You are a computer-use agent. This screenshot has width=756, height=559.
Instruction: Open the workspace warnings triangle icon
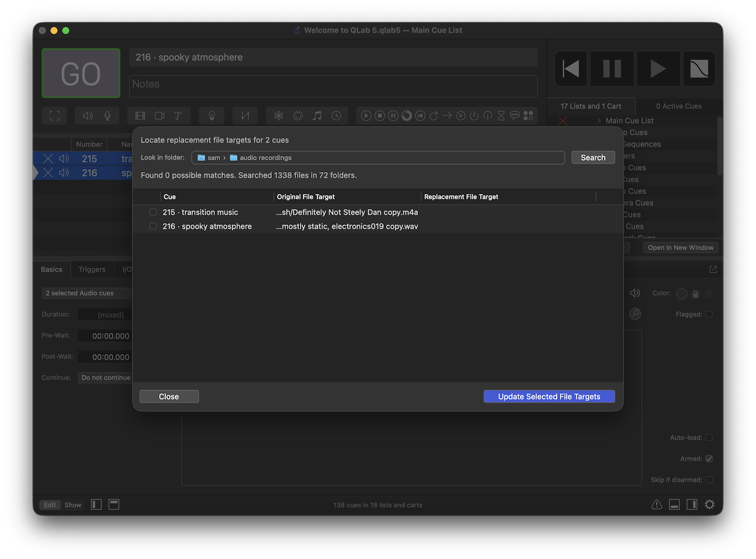tap(657, 504)
